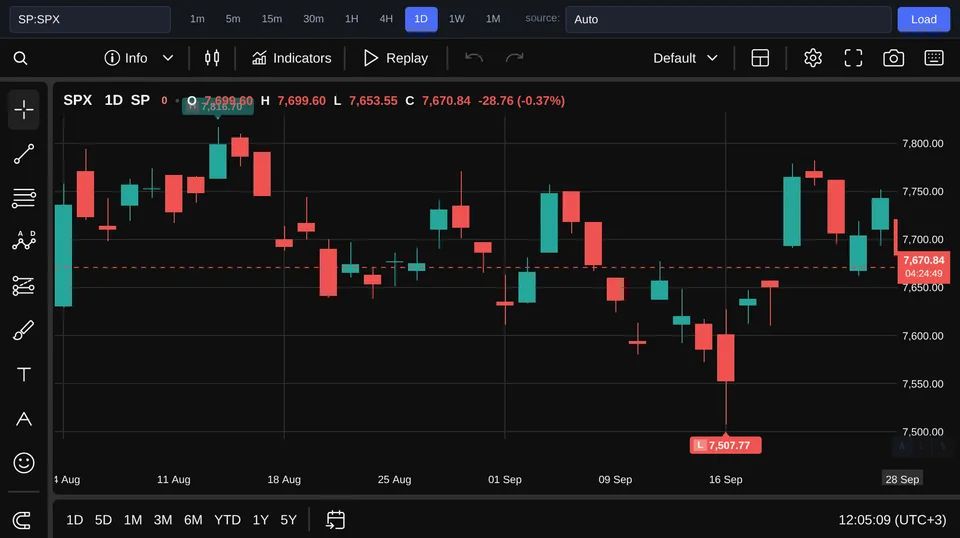Screen dimensions: 960x538
Task: Open keyboard shortcuts panel
Action: [x=934, y=58]
